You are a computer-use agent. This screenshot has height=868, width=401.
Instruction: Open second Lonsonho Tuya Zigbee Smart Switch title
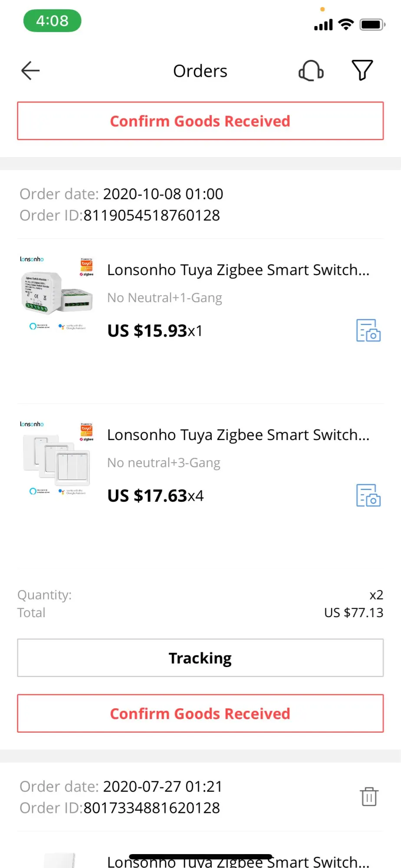[238, 435]
